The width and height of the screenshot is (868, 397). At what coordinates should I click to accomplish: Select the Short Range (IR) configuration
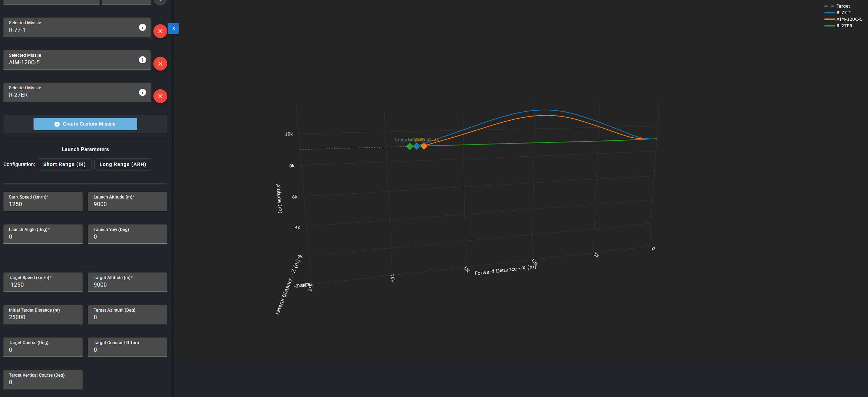64,165
